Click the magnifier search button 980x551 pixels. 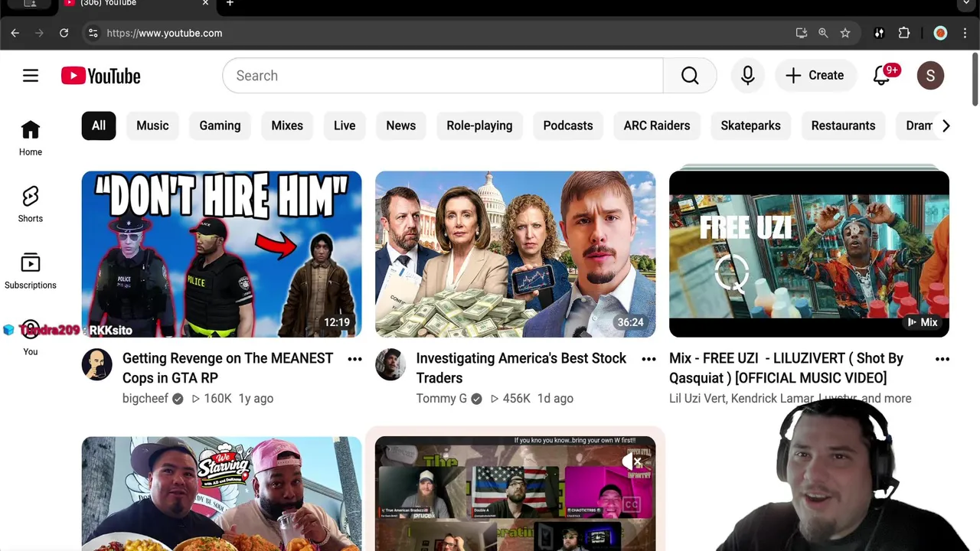click(x=690, y=76)
